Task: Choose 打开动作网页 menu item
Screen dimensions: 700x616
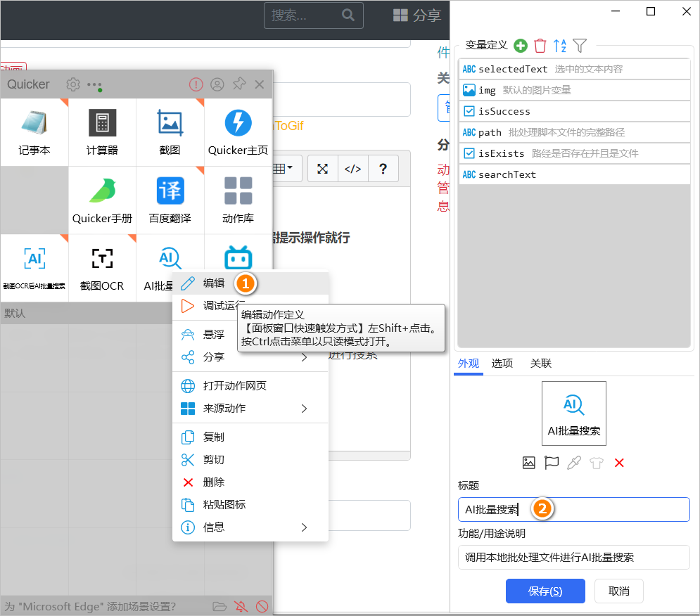Action: click(250, 385)
